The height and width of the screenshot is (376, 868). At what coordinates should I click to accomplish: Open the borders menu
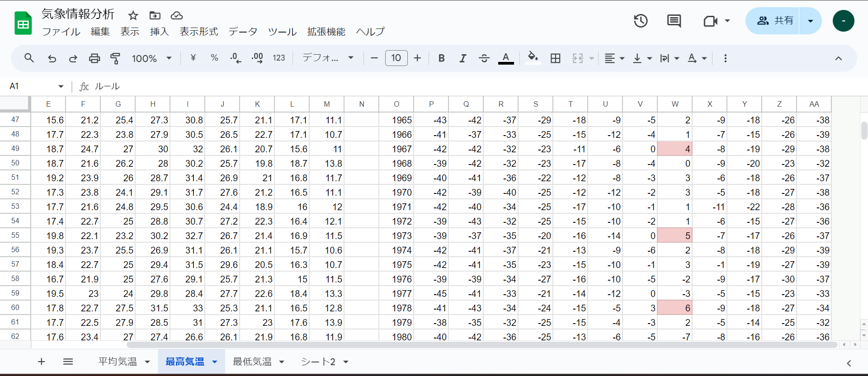click(555, 58)
